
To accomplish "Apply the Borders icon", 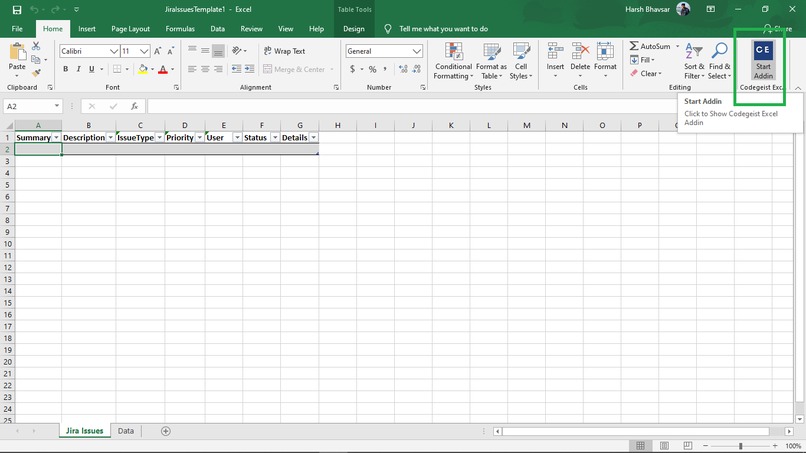I will pos(117,69).
